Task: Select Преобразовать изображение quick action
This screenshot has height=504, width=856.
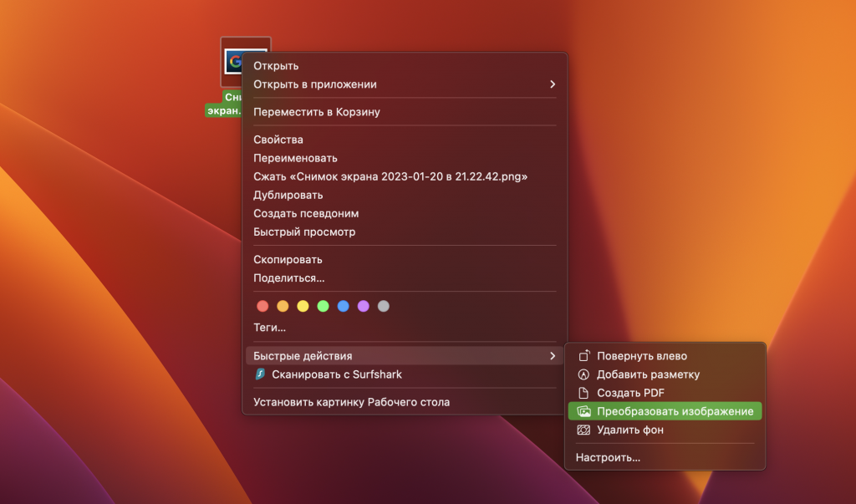Action: coord(665,411)
